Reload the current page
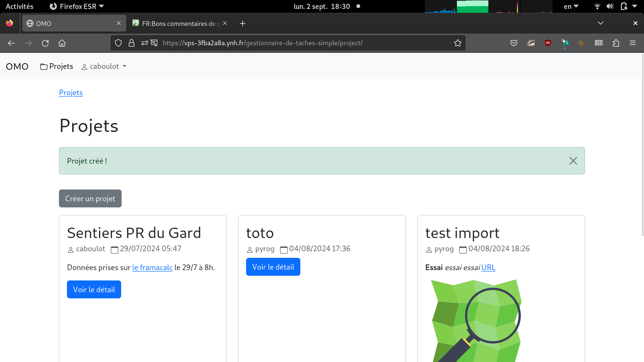This screenshot has height=362, width=644. (45, 43)
